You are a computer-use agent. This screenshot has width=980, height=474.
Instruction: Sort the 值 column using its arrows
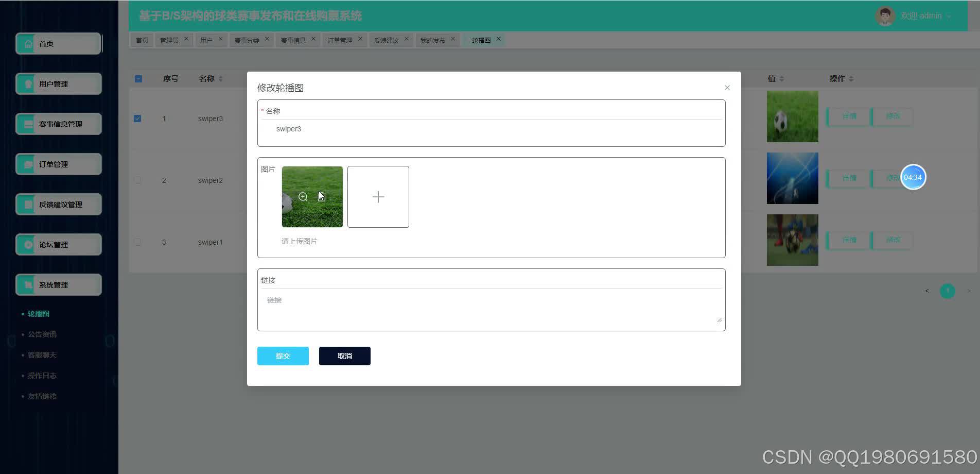coord(782,78)
